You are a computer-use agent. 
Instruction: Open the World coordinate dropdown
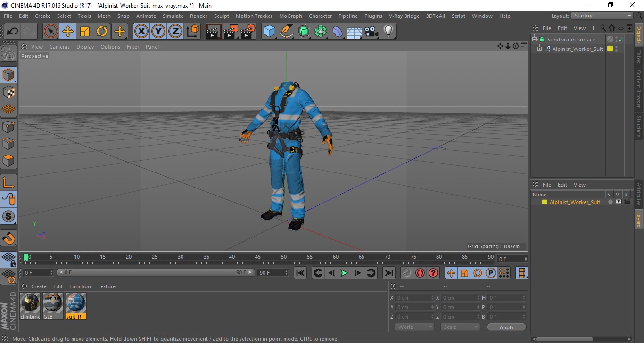pos(414,327)
